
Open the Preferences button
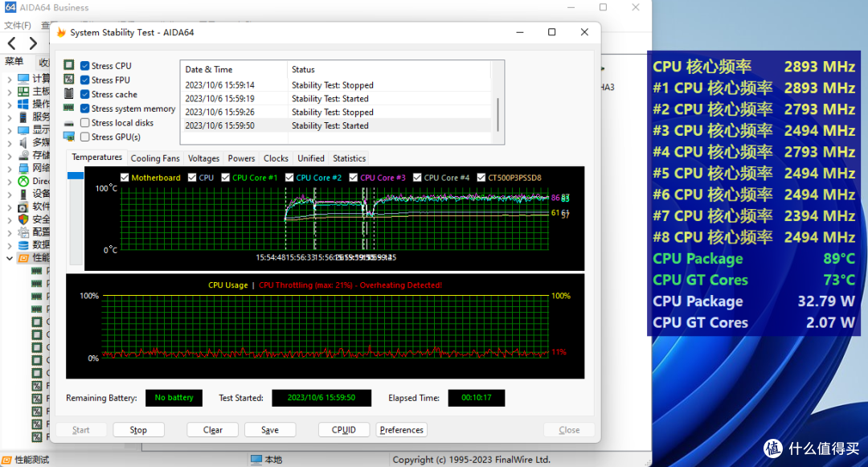pos(401,430)
